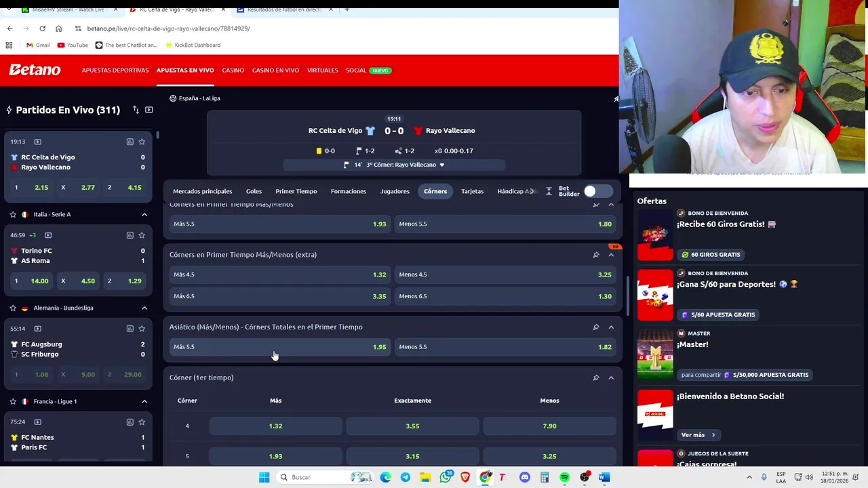Viewport: 868px width, 488px height.
Task: Favorite the FC Nantes vs Paris FC match
Action: (x=142, y=422)
